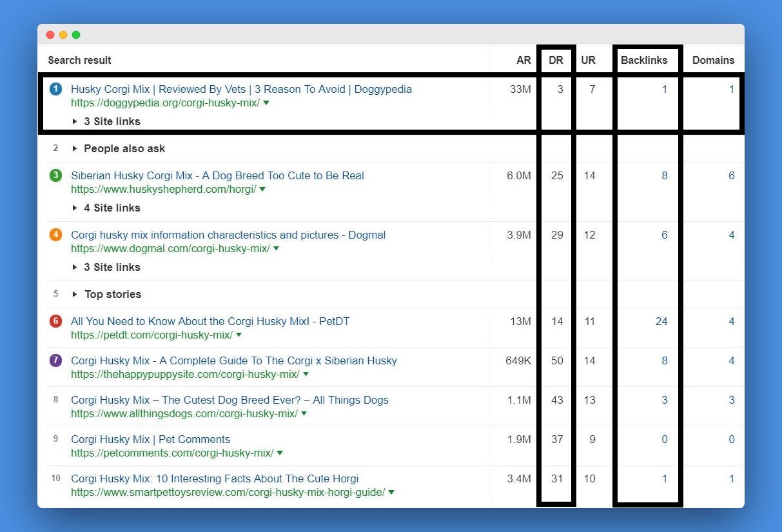The width and height of the screenshot is (782, 532).
Task: Expand 3 Site links under Doggypedia
Action: coord(106,121)
